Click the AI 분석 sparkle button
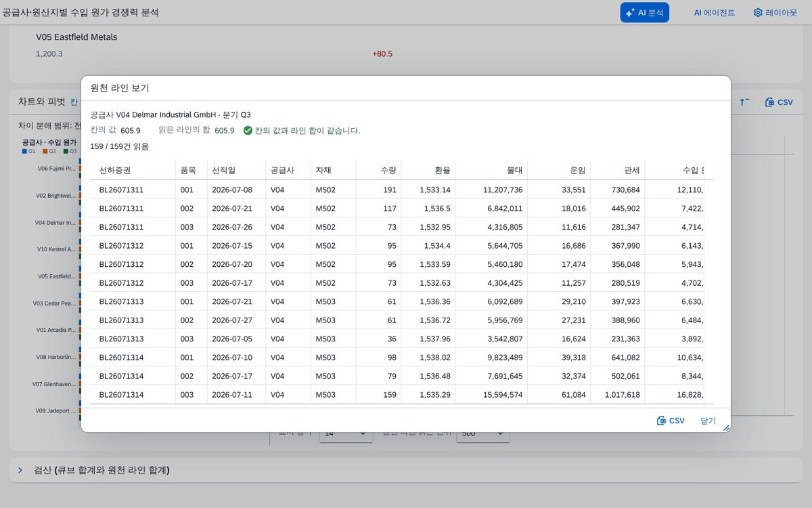Viewport: 812px width, 508px height. [644, 12]
